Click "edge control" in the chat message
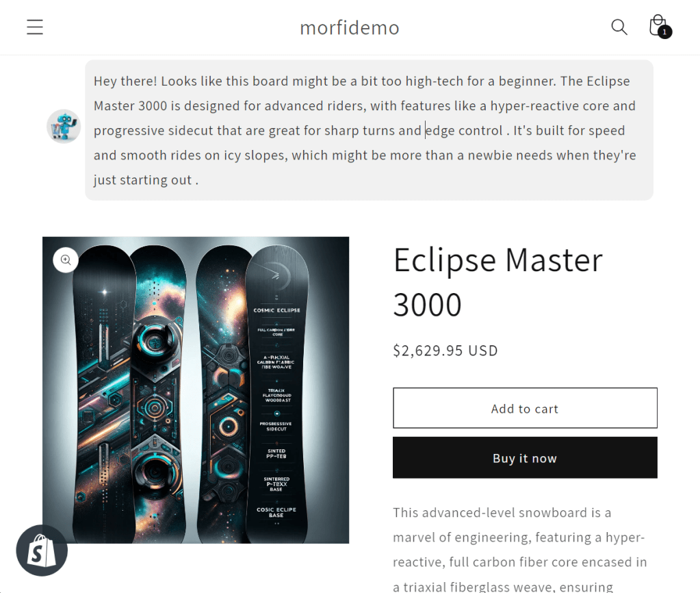This screenshot has height=593, width=700. click(465, 131)
